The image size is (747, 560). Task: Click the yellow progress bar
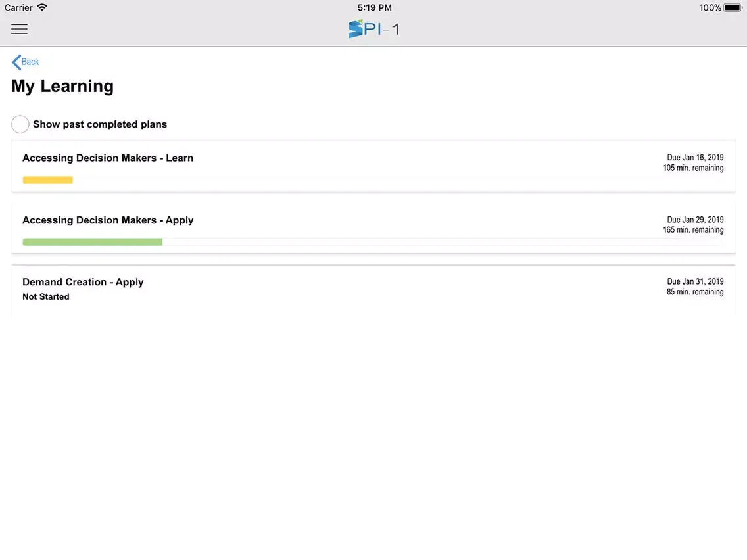point(47,180)
